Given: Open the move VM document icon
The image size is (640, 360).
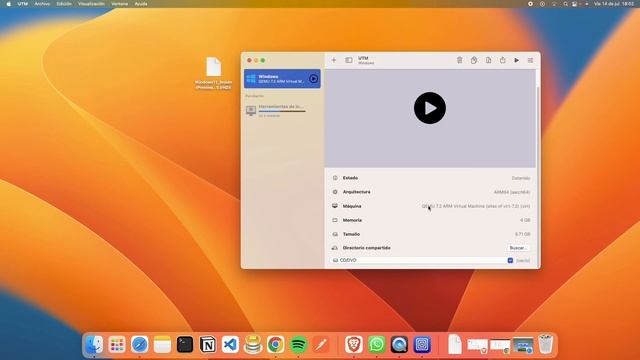Looking at the screenshot, I should (488, 60).
